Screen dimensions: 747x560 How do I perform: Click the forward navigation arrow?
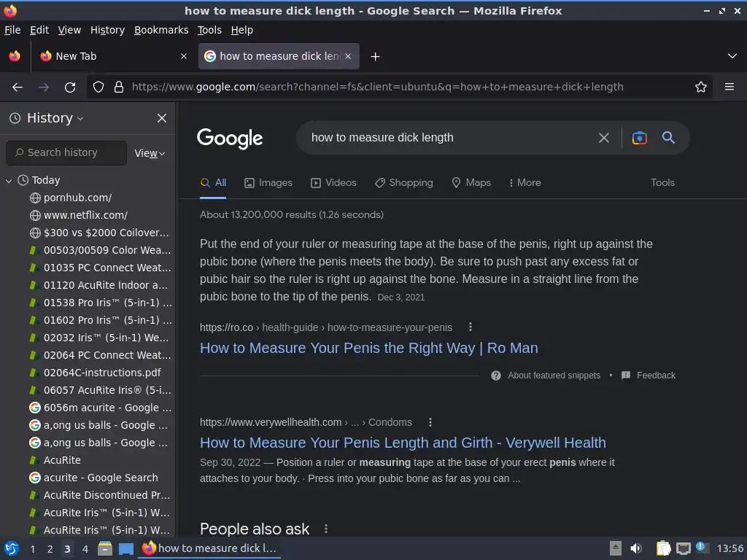44,87
